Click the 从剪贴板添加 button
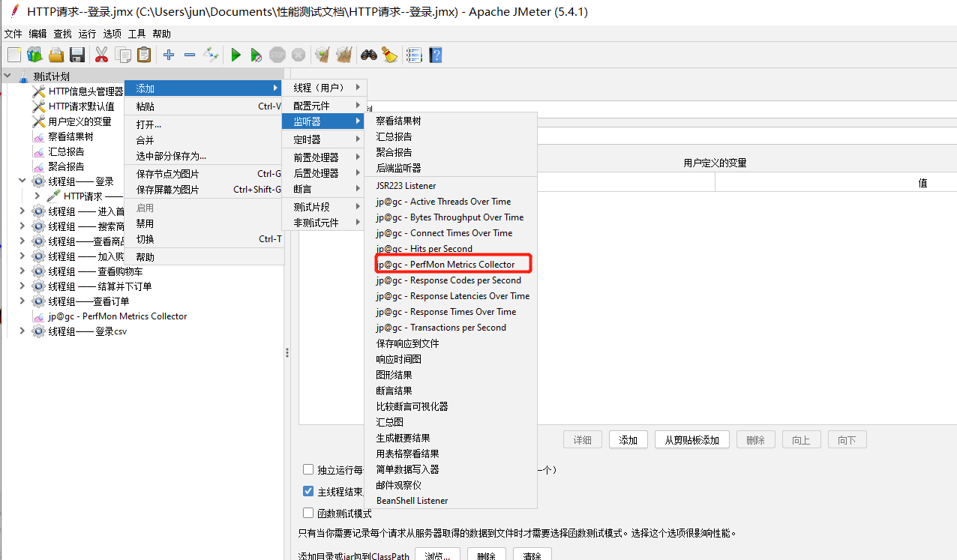The height and width of the screenshot is (560, 957). point(692,440)
